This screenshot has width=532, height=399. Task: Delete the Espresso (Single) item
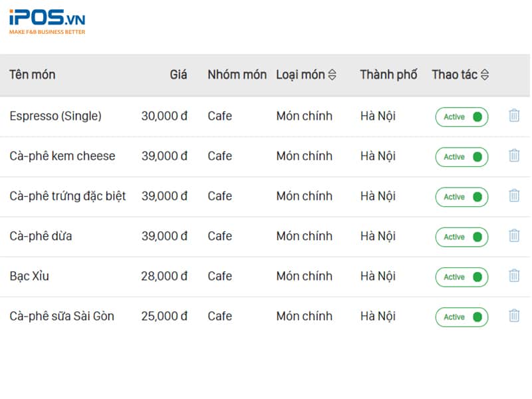513,116
